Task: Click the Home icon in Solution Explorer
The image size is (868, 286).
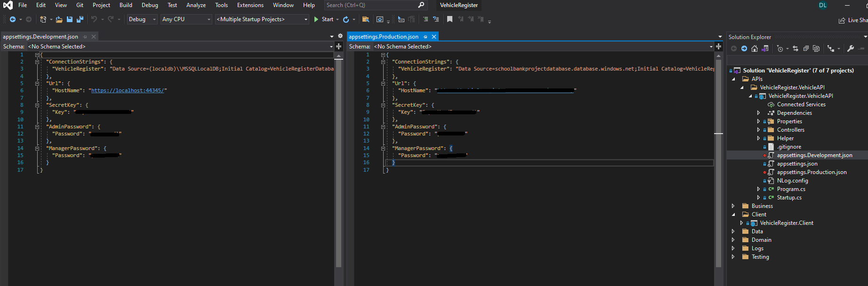Action: click(755, 48)
